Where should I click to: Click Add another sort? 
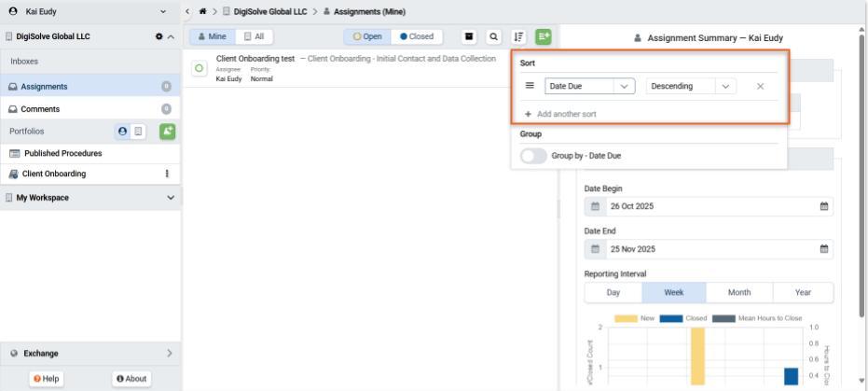pyautogui.click(x=560, y=114)
